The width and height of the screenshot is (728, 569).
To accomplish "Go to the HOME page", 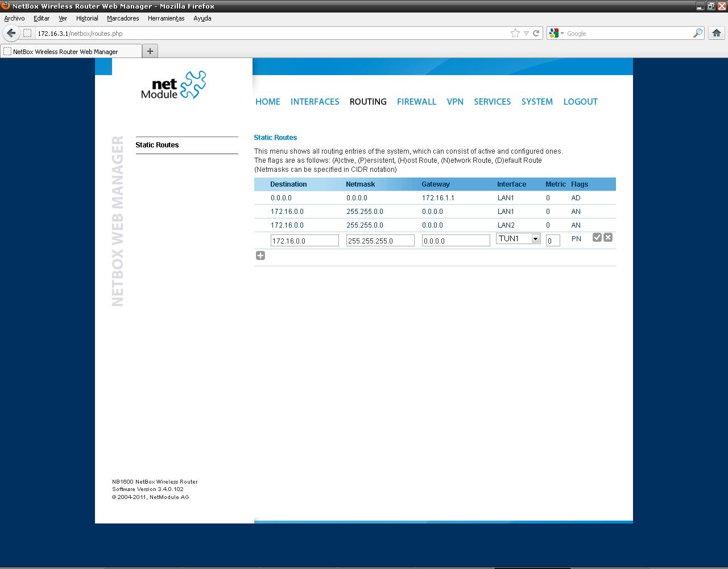I will coord(268,102).
